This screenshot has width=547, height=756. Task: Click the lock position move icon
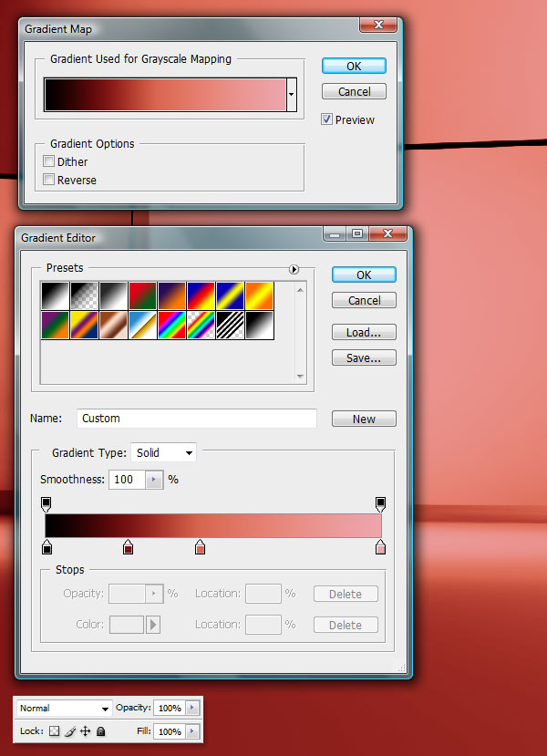pyautogui.click(x=86, y=731)
